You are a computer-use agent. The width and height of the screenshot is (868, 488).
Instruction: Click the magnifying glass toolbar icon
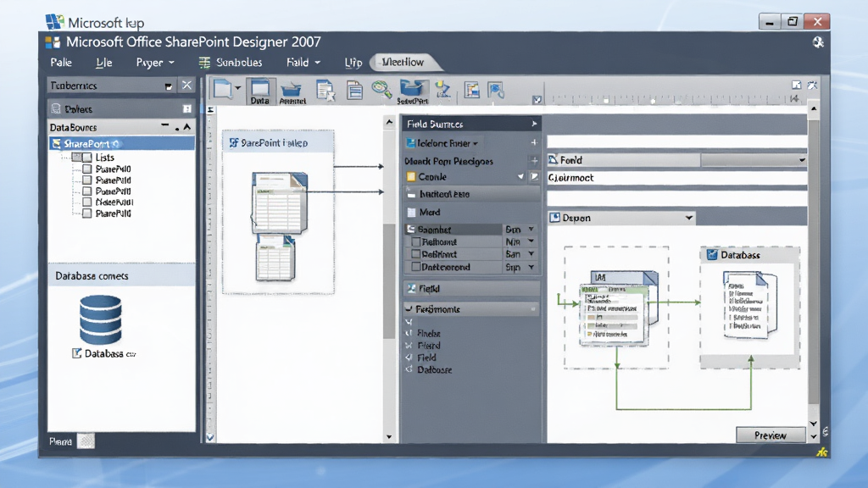point(382,89)
